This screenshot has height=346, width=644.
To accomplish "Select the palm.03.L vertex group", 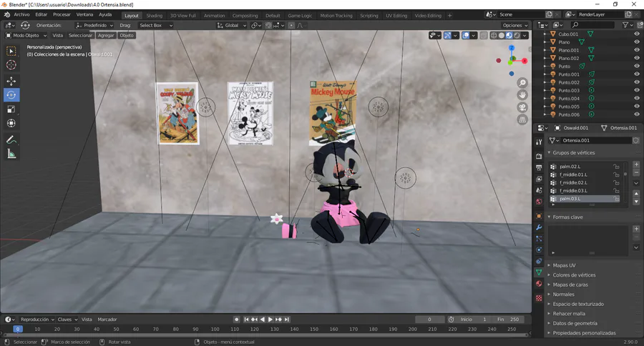I will pyautogui.click(x=585, y=199).
